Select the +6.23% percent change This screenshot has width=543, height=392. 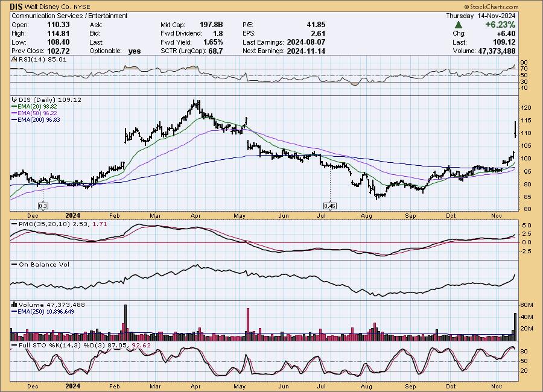500,25
